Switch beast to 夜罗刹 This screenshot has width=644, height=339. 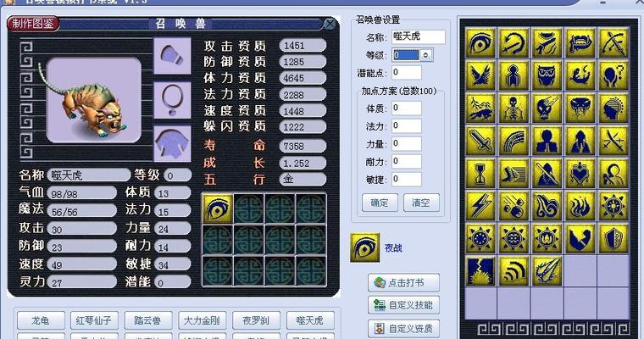(x=256, y=320)
